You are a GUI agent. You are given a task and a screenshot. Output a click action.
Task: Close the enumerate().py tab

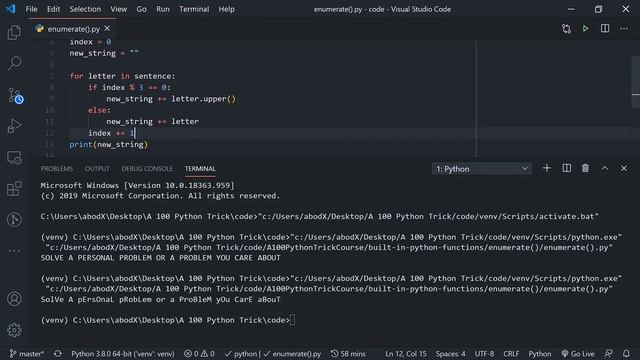[x=107, y=29]
